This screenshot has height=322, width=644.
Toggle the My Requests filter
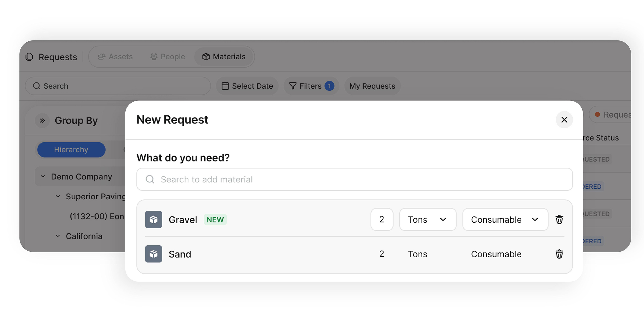tap(372, 86)
